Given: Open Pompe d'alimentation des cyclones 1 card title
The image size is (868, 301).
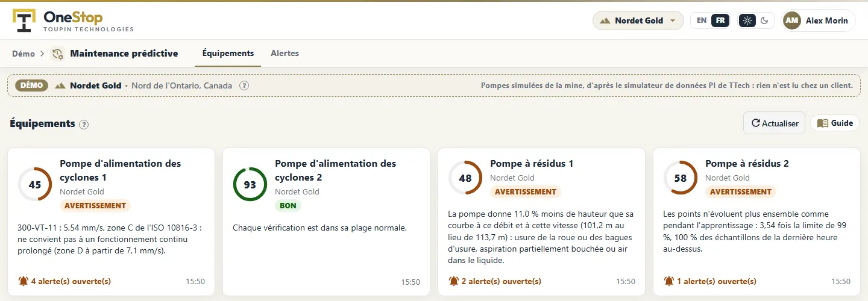Looking at the screenshot, I should click(120, 170).
